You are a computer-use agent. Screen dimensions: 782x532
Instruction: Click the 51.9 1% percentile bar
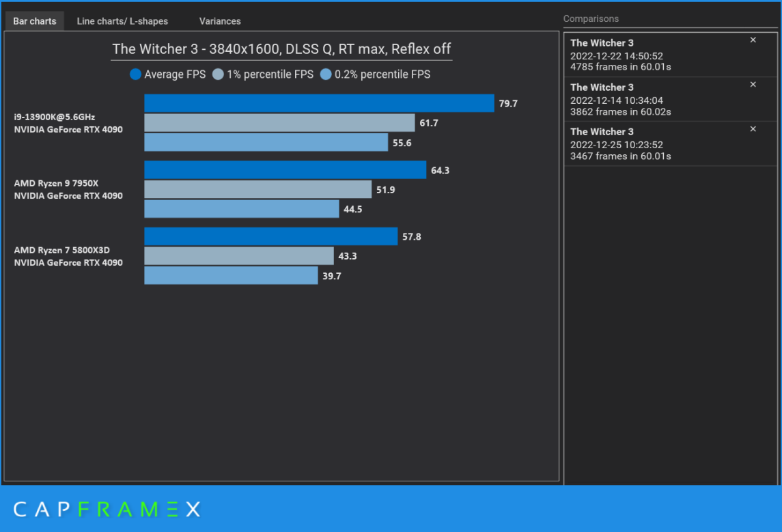258,189
